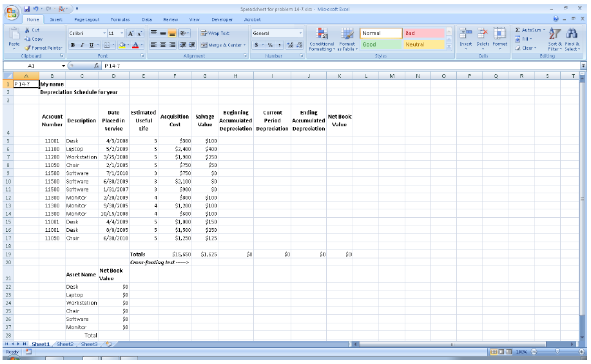Open the insert function fx dialog
The height and width of the screenshot is (364, 591).
97,66
